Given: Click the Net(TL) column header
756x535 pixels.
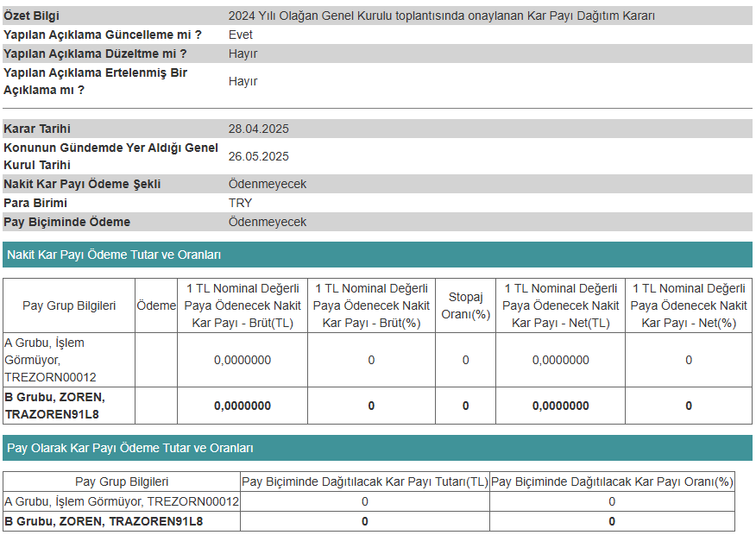Looking at the screenshot, I should point(560,305).
